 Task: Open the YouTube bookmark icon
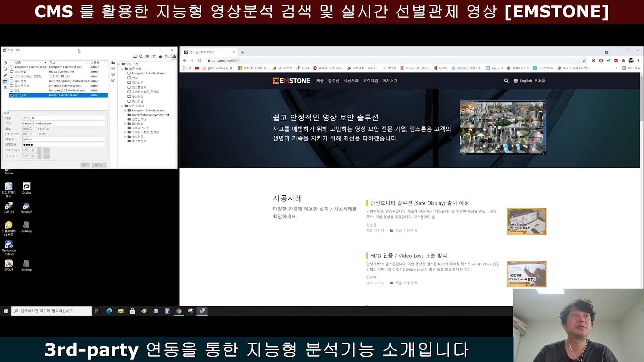coord(197,68)
